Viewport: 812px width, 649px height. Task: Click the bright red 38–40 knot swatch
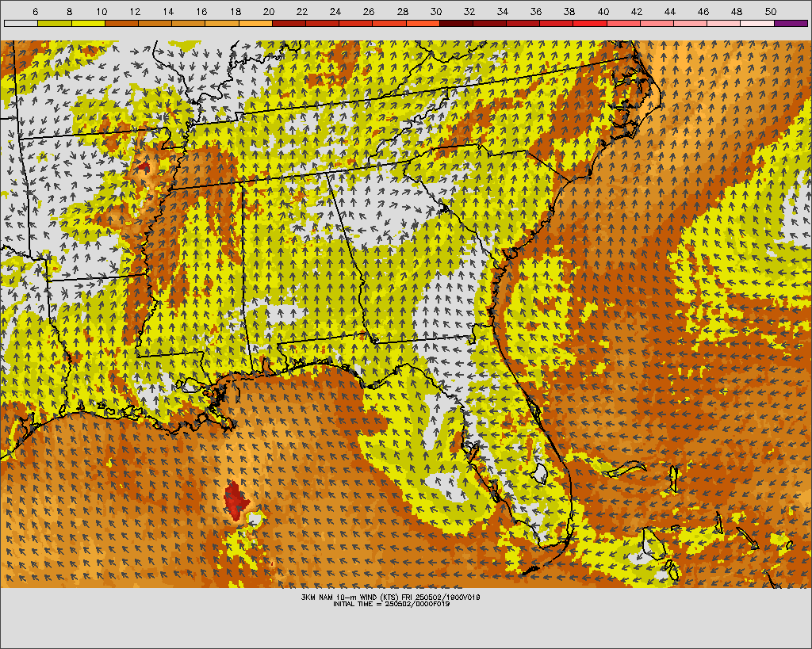(x=590, y=23)
